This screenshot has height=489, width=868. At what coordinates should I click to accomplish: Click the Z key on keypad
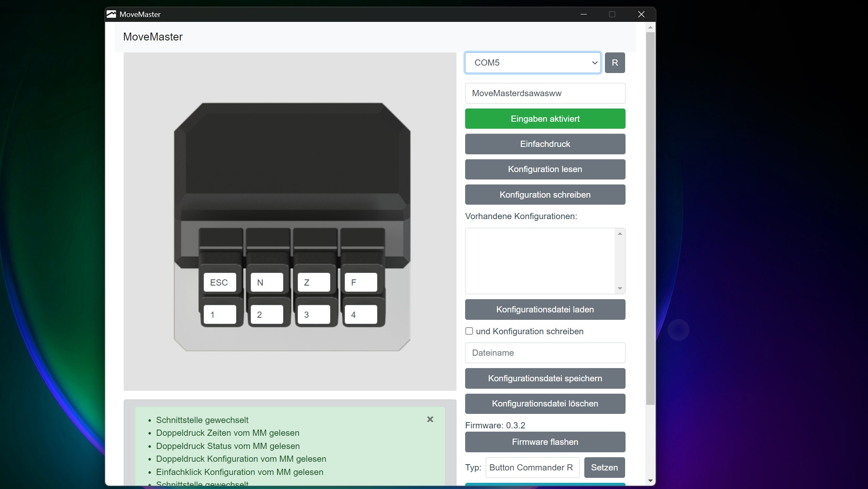(x=314, y=283)
